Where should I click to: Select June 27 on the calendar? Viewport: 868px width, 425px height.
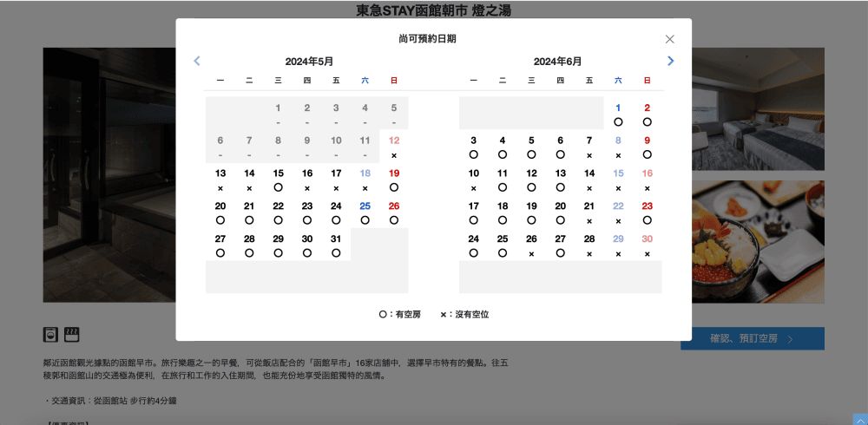560,245
